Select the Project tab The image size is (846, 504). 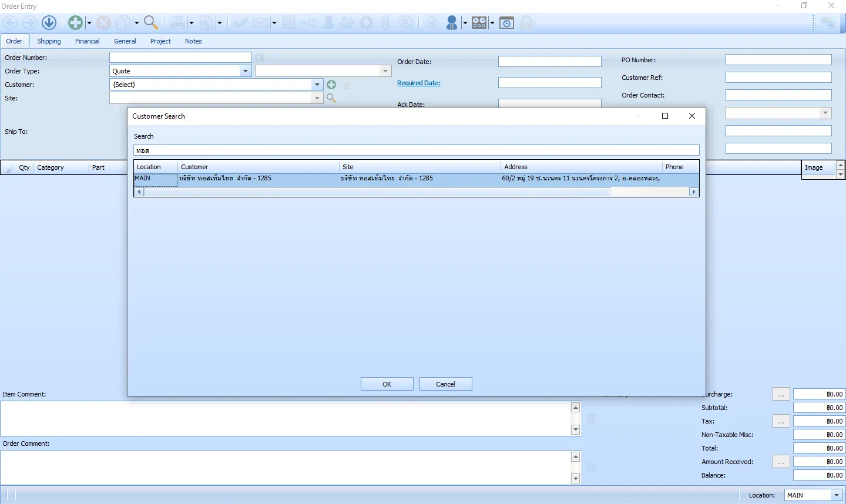(160, 41)
